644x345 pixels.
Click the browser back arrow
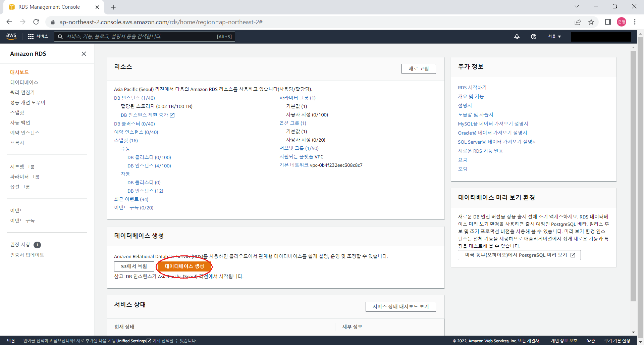(x=9, y=22)
